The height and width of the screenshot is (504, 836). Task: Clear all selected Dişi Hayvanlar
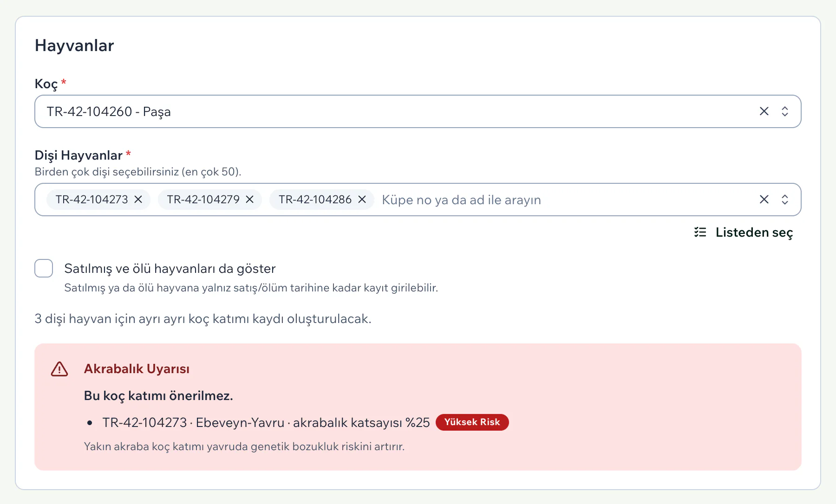[764, 200]
